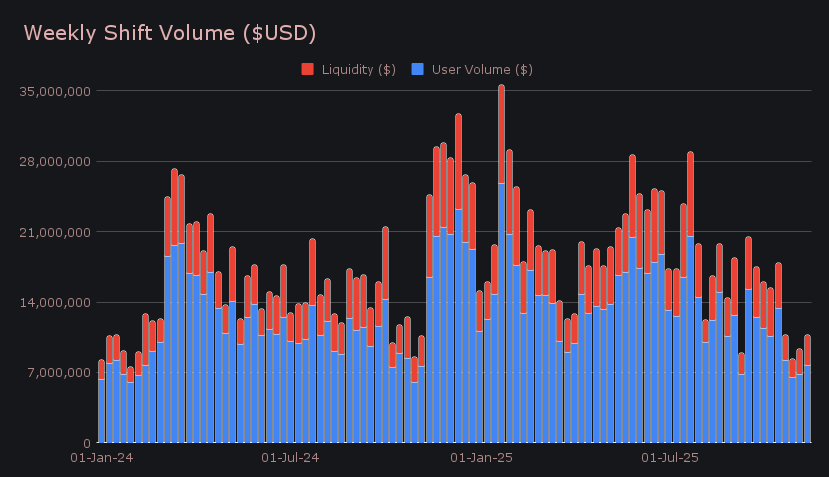Click the first bar at 01-Jan-24
This screenshot has width=829, height=477.
102,401
